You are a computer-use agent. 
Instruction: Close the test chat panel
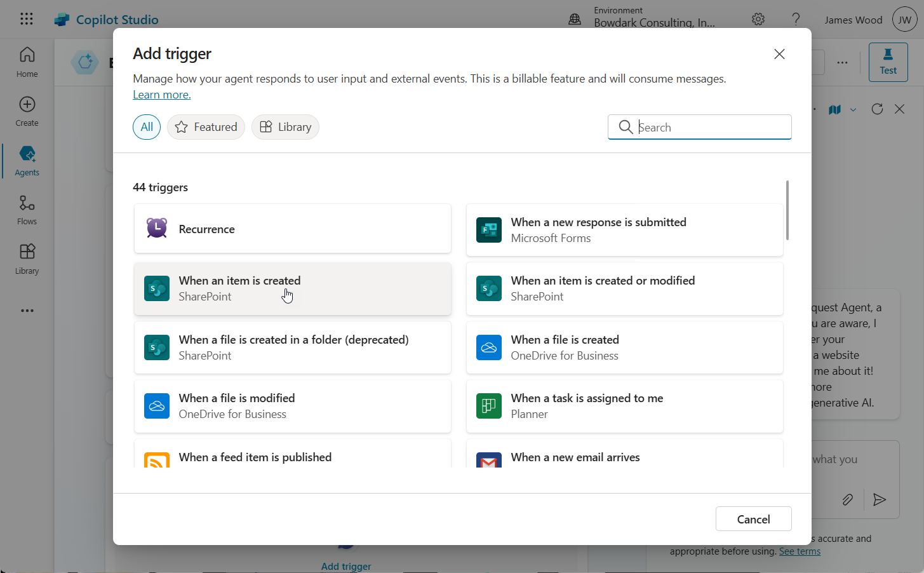click(x=899, y=109)
